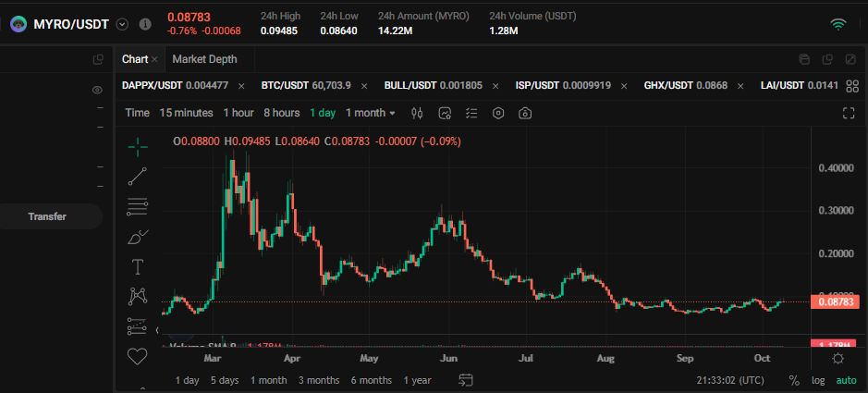Switch to the Chart tab
This screenshot has height=393, width=868.
pos(135,59)
